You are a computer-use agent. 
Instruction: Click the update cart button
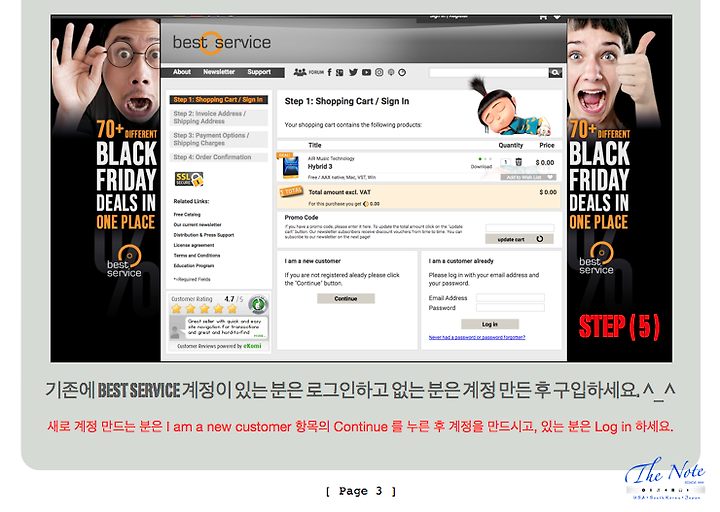click(519, 239)
